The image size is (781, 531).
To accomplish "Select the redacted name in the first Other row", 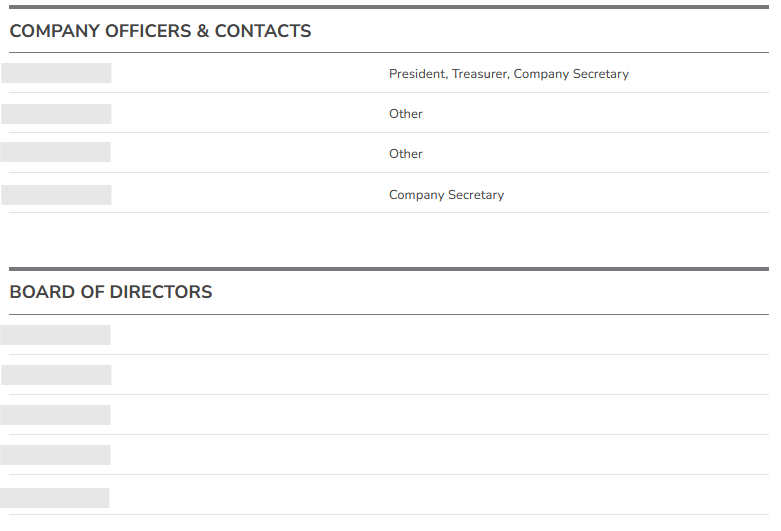I will (56, 114).
